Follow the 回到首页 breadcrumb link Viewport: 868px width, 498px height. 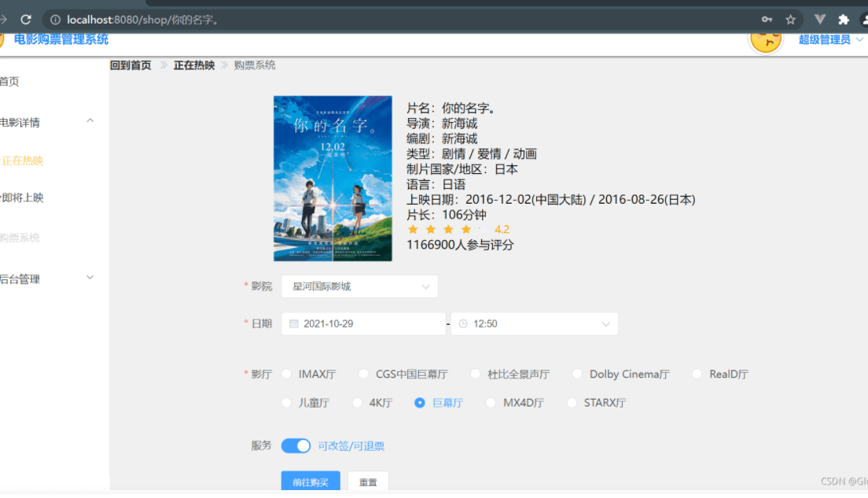pos(131,65)
